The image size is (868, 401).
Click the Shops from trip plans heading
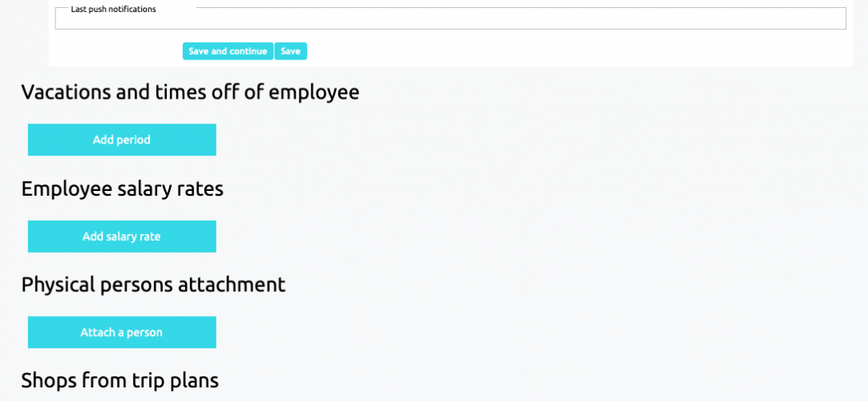pyautogui.click(x=119, y=380)
